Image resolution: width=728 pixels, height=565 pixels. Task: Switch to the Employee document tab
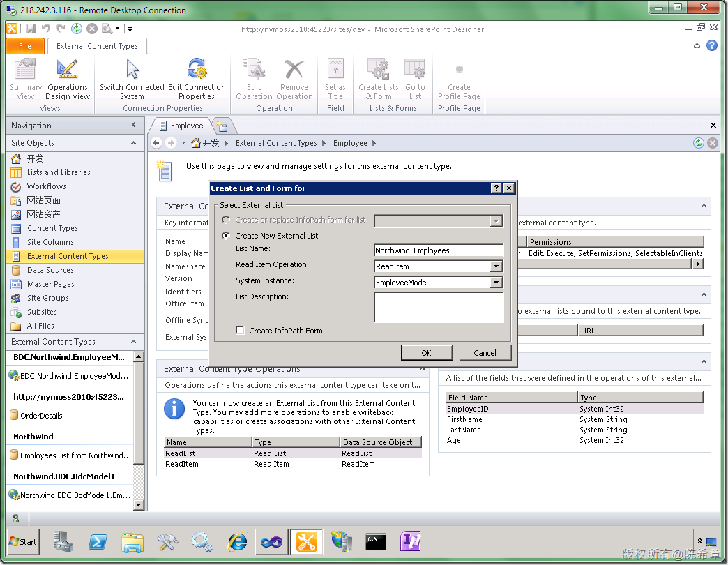click(181, 126)
